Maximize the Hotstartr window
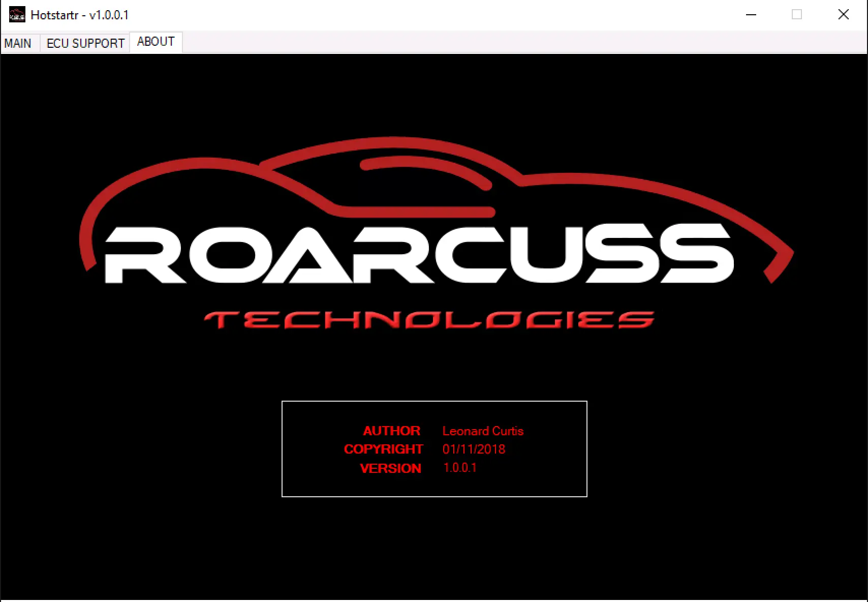Image resolution: width=868 pixels, height=602 pixels. click(x=796, y=15)
